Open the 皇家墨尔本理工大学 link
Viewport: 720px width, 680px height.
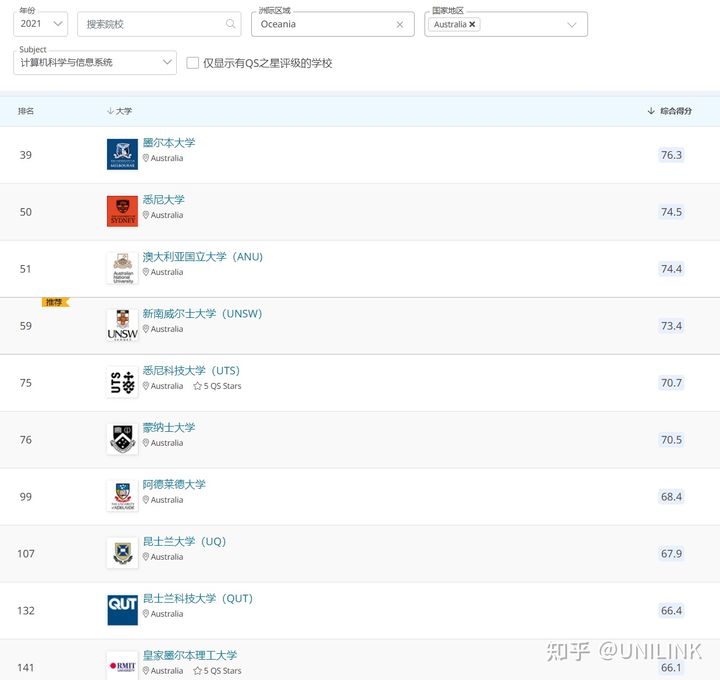pos(190,655)
